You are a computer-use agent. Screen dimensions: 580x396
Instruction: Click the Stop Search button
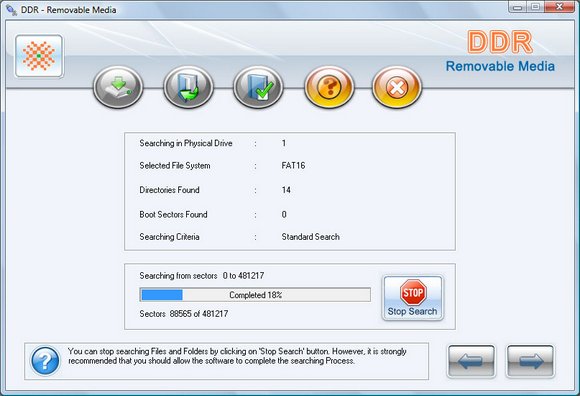(412, 298)
